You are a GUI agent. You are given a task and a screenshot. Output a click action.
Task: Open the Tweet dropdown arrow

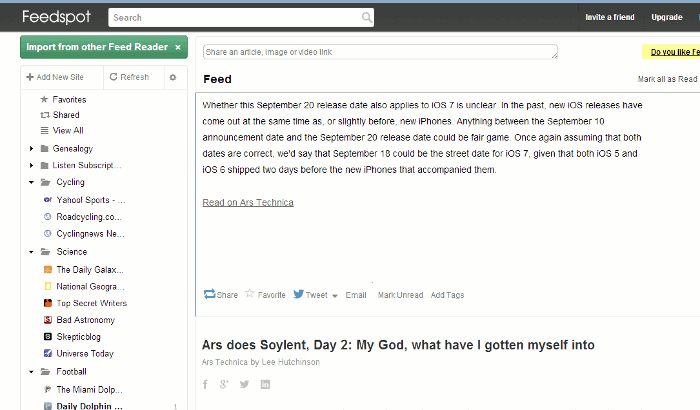click(x=334, y=296)
